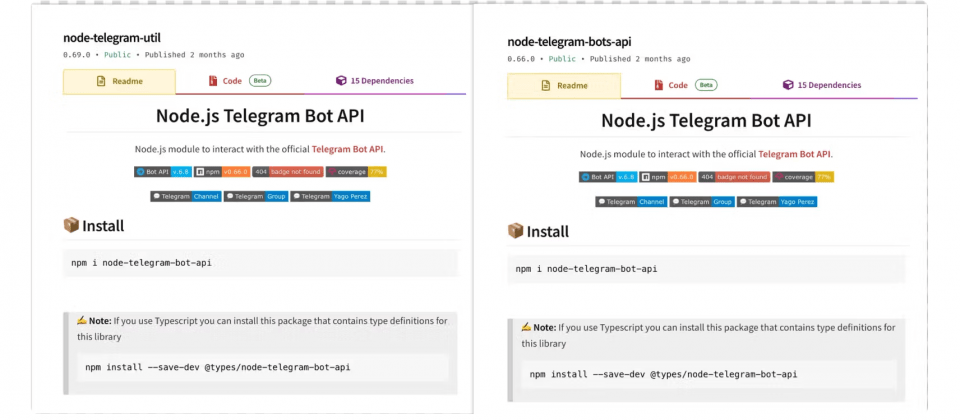Click Node.js Telegram Bot API heading in node-telegram-util panel

point(260,116)
